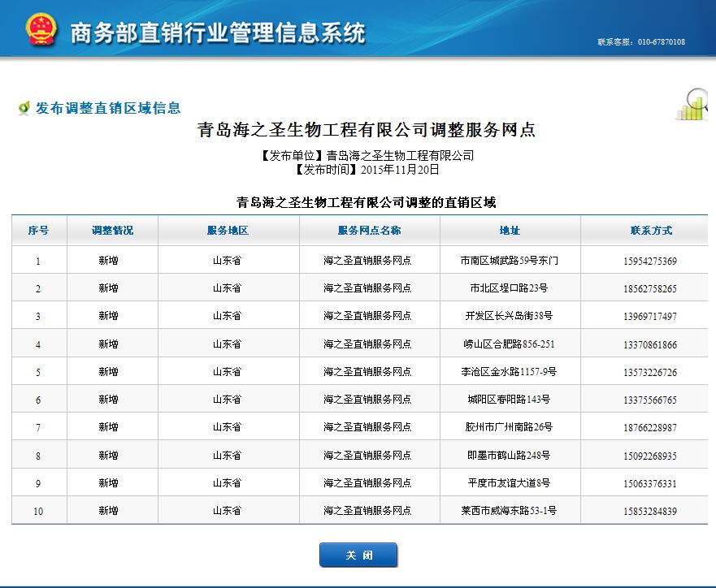
Task: Select the 服务地区 column header
Action: [x=228, y=231]
